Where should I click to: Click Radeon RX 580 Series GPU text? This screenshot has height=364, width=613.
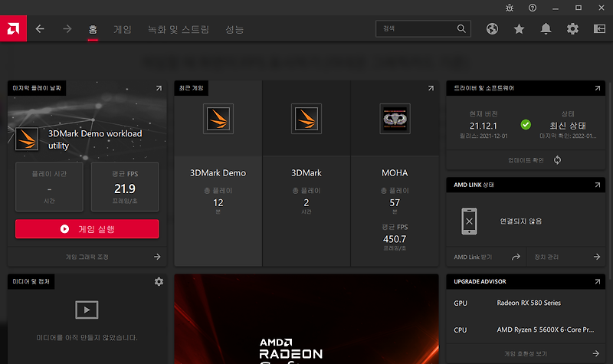(529, 303)
